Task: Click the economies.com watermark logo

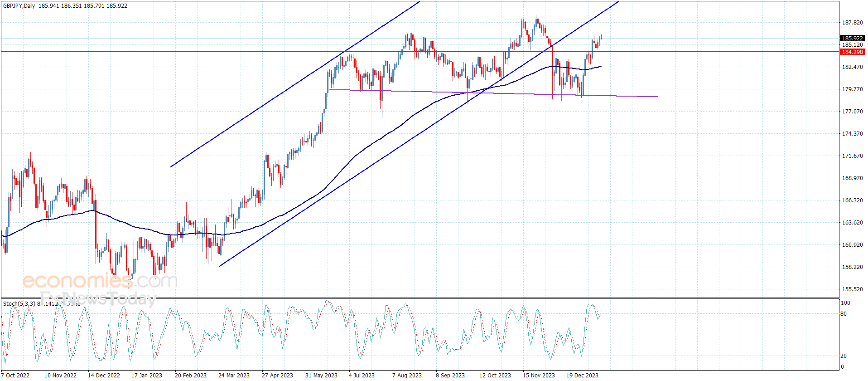Action: [100, 281]
